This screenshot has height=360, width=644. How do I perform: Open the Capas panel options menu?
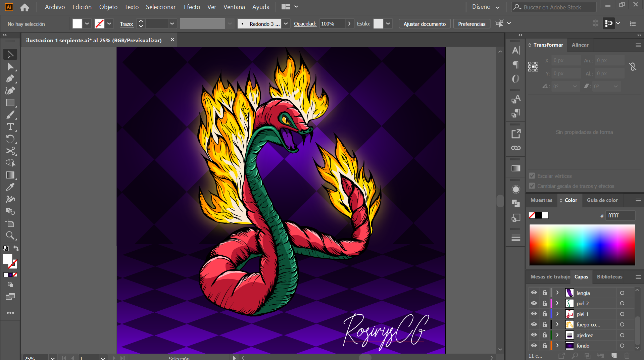point(638,277)
